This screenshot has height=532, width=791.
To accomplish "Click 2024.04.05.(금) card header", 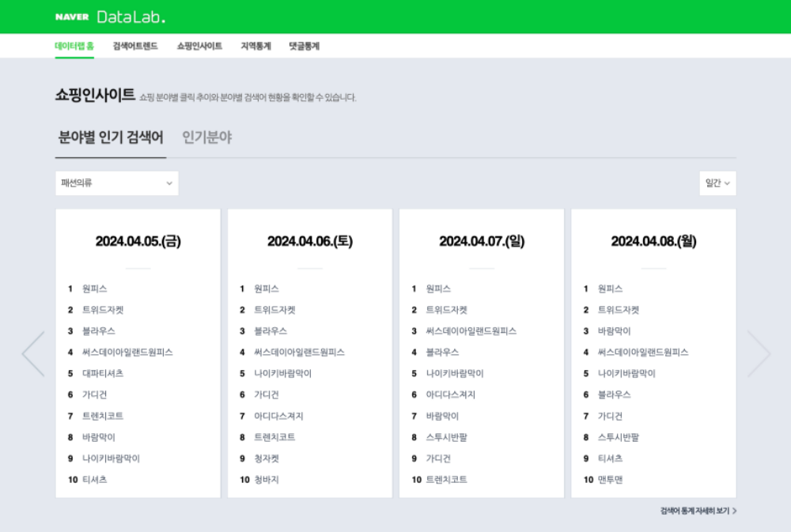I will point(138,242).
